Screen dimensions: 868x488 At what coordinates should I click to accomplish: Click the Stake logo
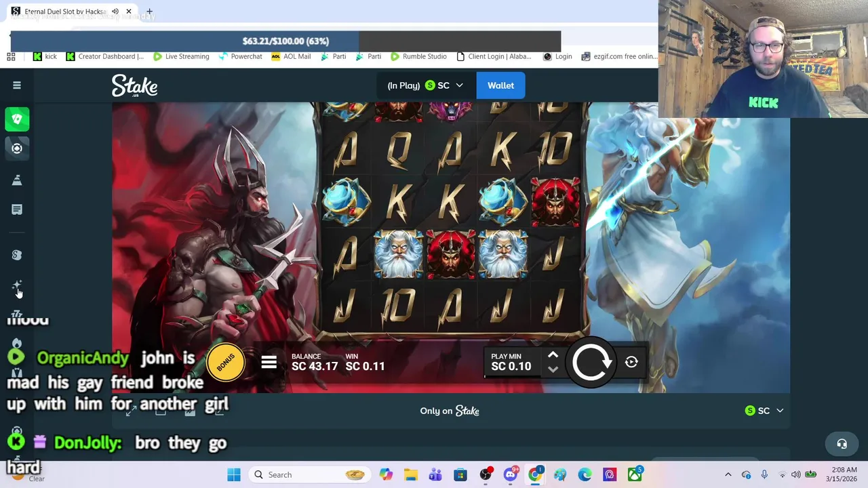(134, 86)
